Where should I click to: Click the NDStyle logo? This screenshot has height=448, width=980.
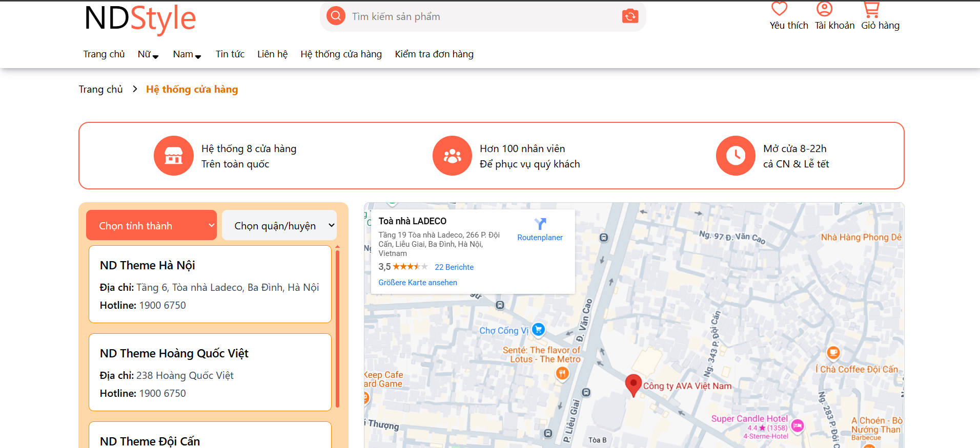pyautogui.click(x=140, y=19)
